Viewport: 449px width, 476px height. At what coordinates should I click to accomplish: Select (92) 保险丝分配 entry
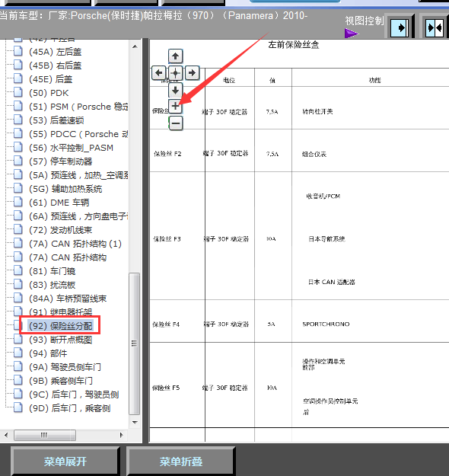coord(61,326)
